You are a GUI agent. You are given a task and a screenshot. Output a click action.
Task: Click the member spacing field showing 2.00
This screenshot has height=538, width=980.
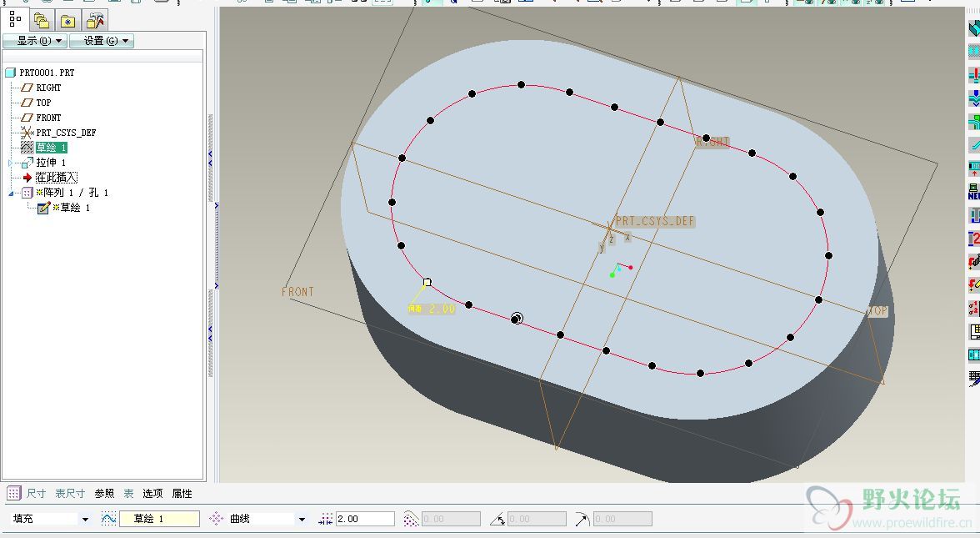(x=365, y=519)
